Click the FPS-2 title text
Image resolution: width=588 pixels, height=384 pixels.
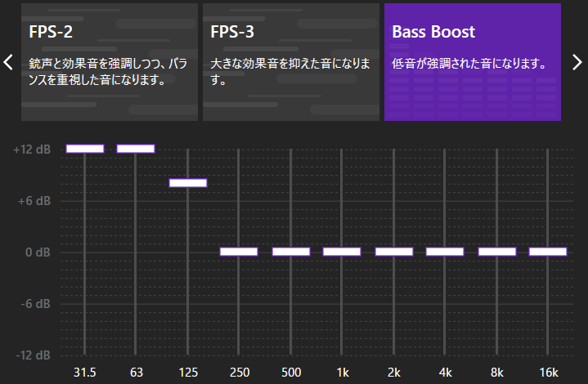point(51,33)
